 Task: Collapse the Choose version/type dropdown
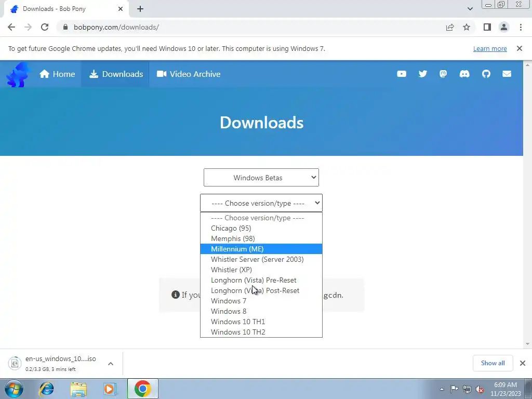pos(261,203)
